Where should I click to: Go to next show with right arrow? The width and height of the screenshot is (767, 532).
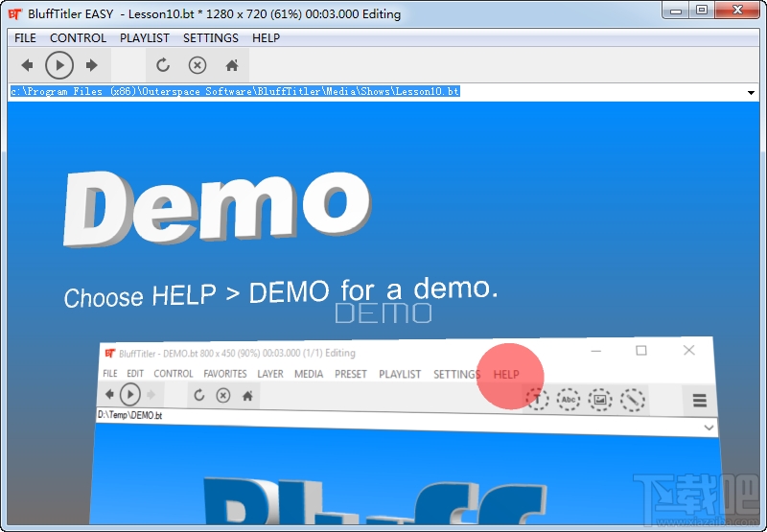tap(91, 65)
